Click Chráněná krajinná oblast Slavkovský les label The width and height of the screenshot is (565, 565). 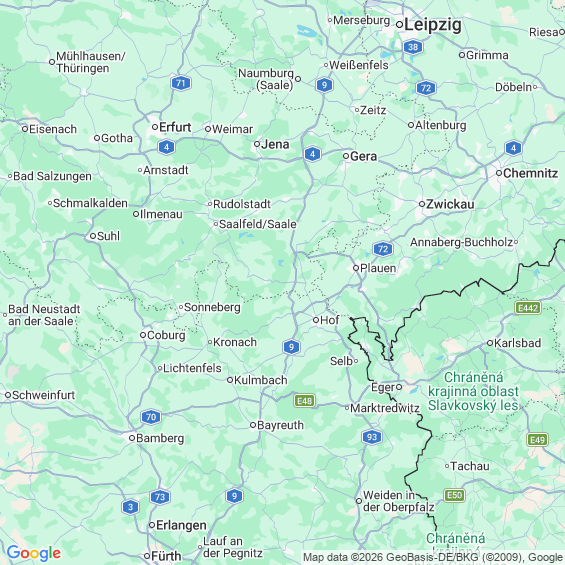473,391
